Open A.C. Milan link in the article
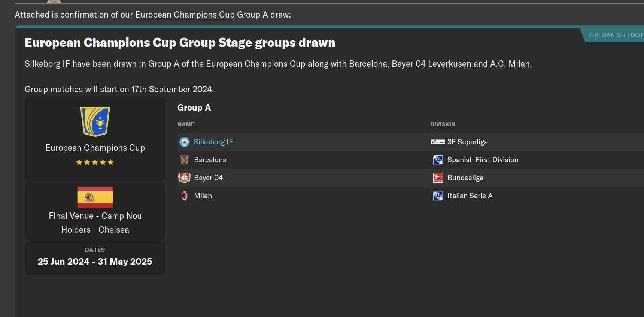This screenshot has height=317, width=644. (x=510, y=64)
